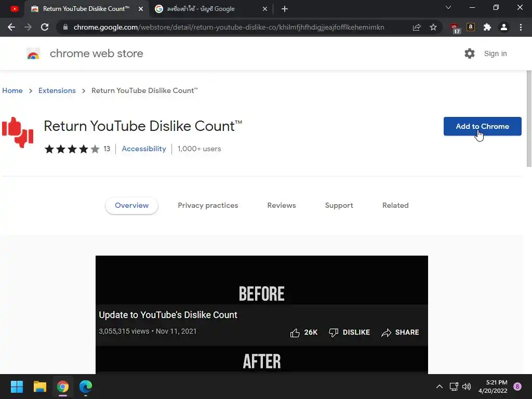Click the volume speaker tray icon
This screenshot has height=399, width=532.
(x=467, y=387)
